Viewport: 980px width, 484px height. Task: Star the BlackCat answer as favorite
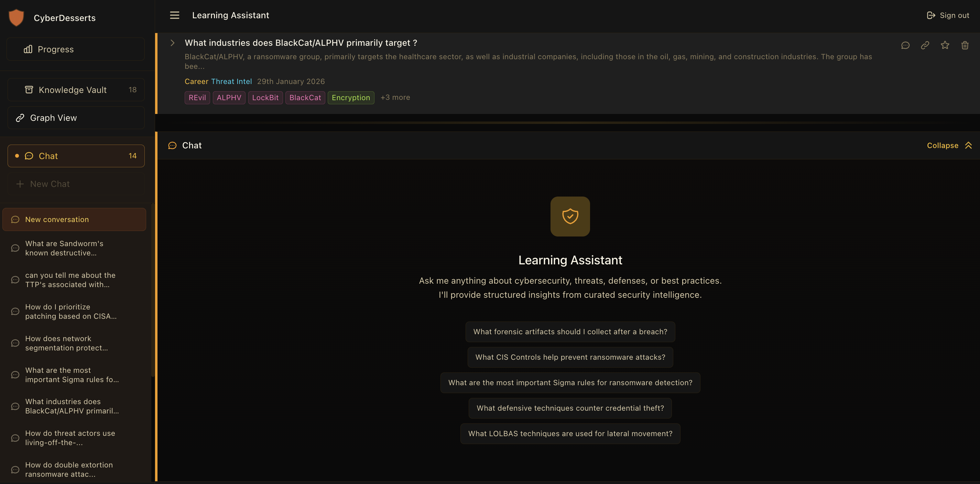[x=945, y=45]
